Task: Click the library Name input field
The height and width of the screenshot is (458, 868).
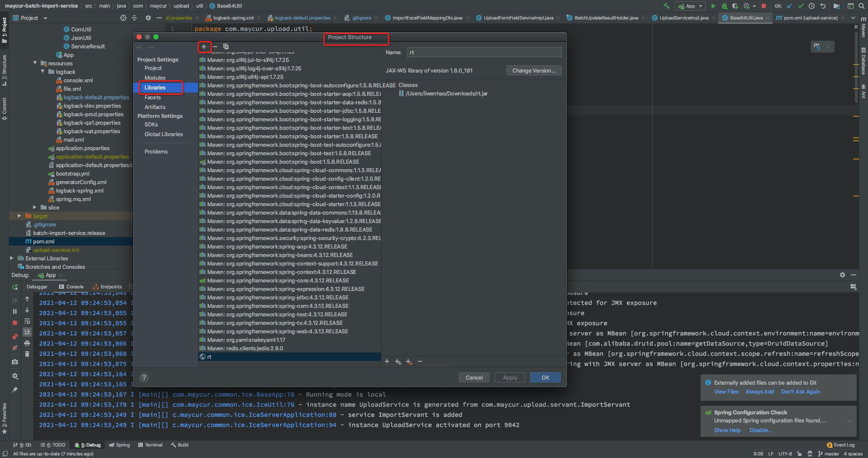Action: [x=484, y=52]
